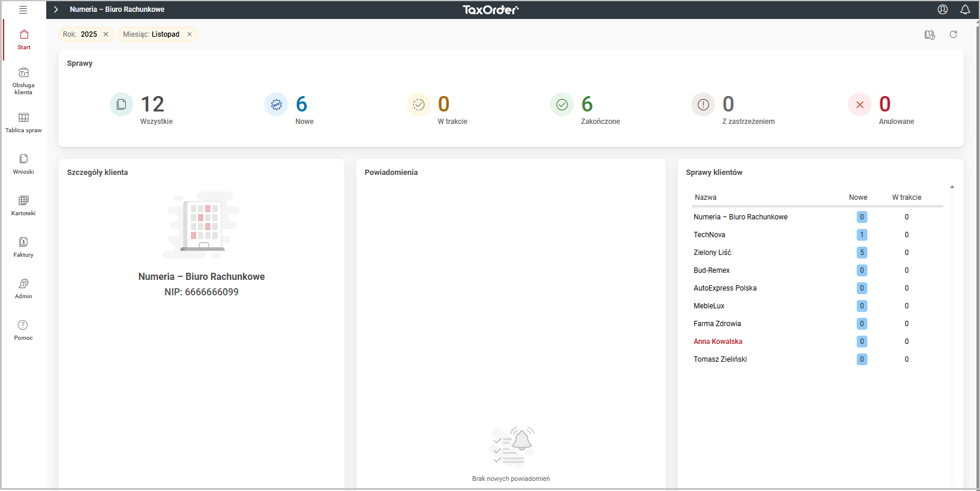Image resolution: width=980 pixels, height=491 pixels.
Task: Open the hamburger menu icon
Action: tap(23, 9)
